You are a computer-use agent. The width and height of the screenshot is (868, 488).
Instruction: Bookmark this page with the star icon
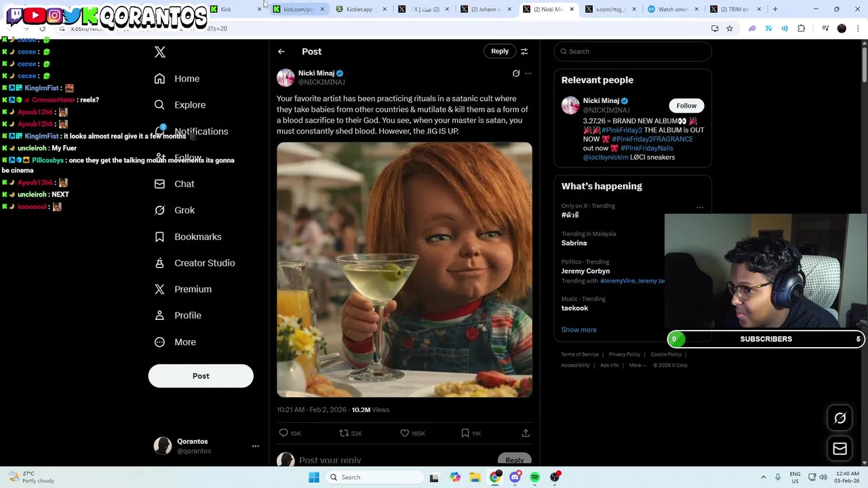730,28
